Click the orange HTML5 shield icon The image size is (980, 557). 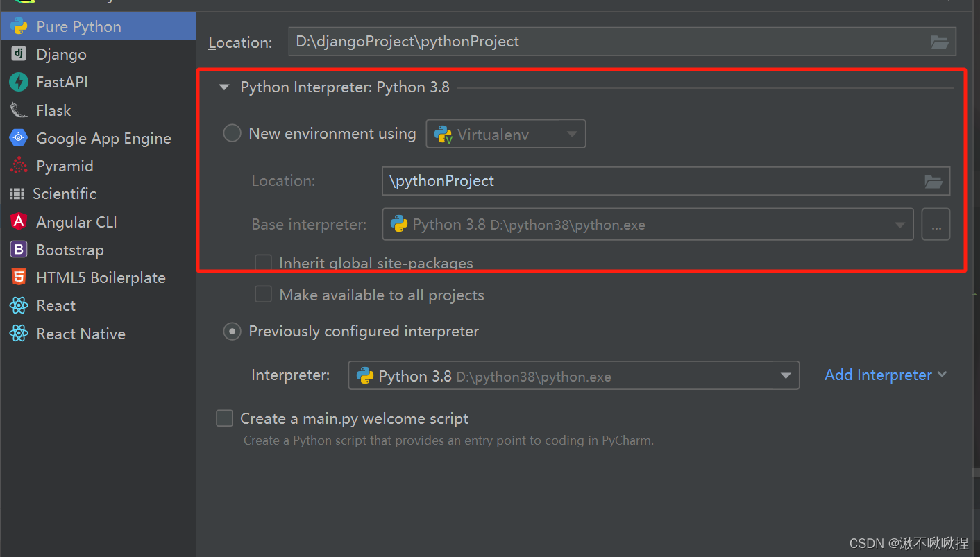[19, 277]
